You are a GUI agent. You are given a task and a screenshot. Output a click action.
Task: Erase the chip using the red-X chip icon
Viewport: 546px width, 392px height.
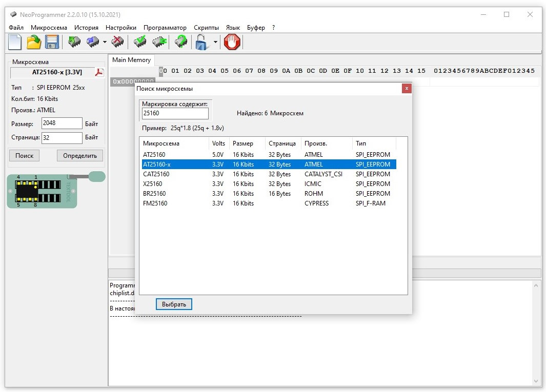point(118,42)
